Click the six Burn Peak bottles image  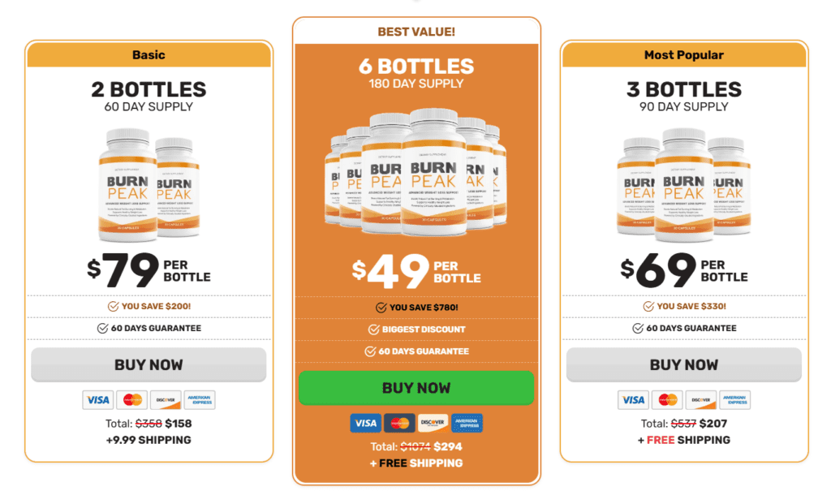(416, 172)
